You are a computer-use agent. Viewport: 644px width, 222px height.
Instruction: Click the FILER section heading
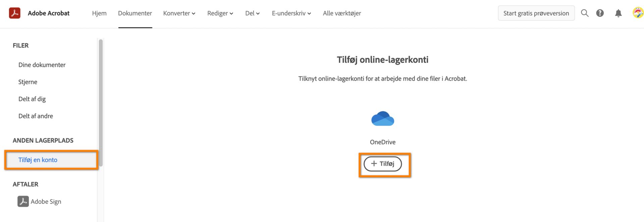pos(21,45)
